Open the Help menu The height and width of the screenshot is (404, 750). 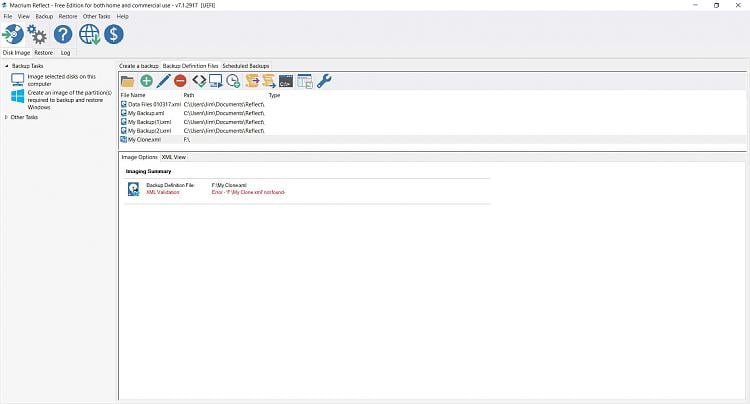[122, 16]
